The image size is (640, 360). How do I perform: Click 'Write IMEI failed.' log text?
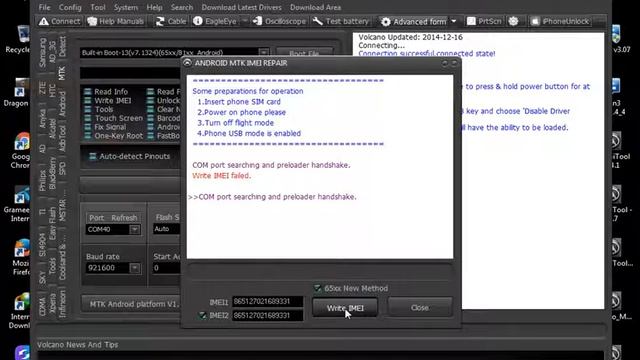tap(222, 176)
